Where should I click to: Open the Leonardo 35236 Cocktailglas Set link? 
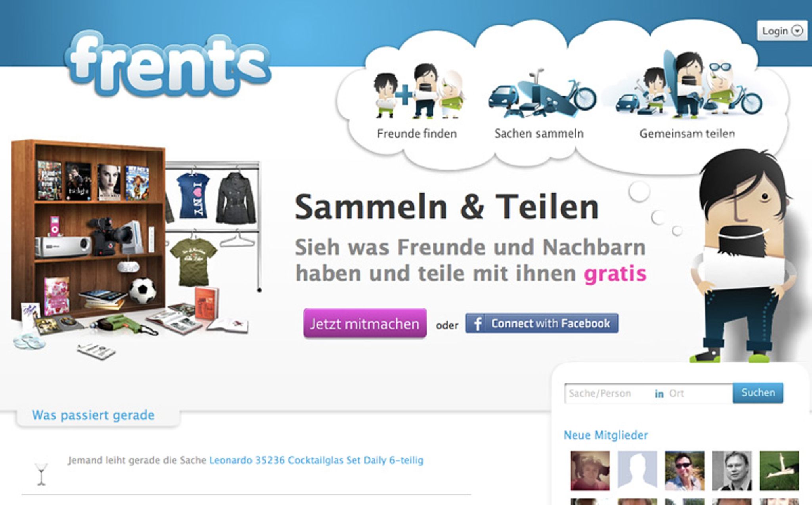[x=316, y=460]
